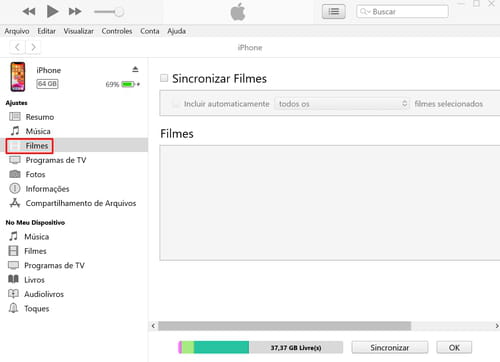500x362 pixels.
Task: Click the TV icon beside device Programas de TV
Action: (13, 265)
